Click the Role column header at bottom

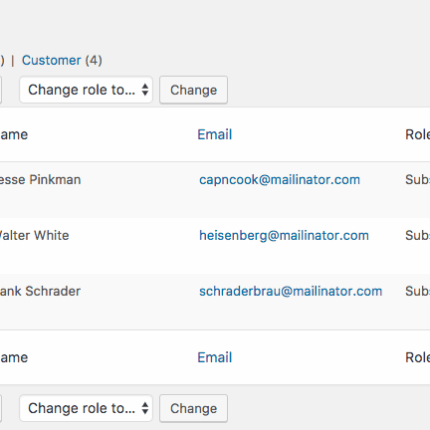(417, 357)
